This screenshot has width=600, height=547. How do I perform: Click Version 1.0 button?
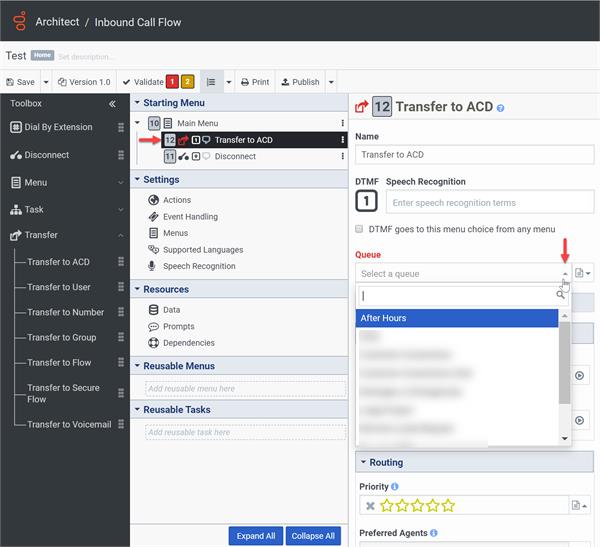click(84, 82)
